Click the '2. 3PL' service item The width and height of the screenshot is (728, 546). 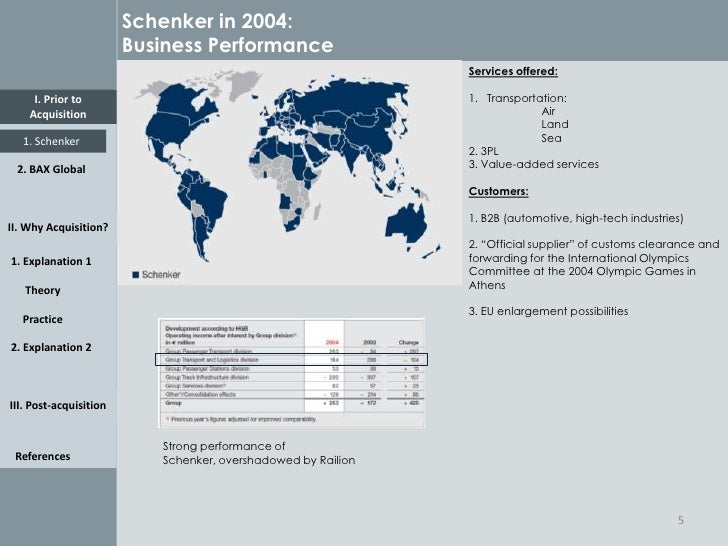click(483, 151)
